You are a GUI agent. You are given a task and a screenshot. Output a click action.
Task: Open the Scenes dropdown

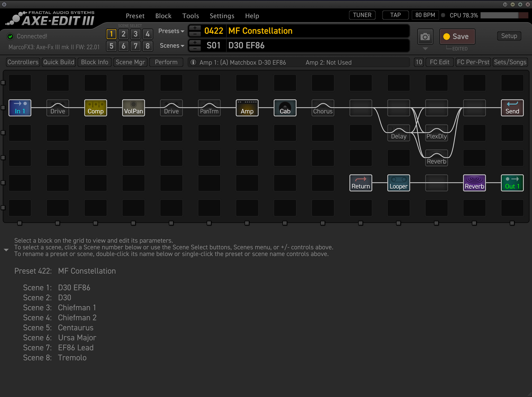coord(172,45)
